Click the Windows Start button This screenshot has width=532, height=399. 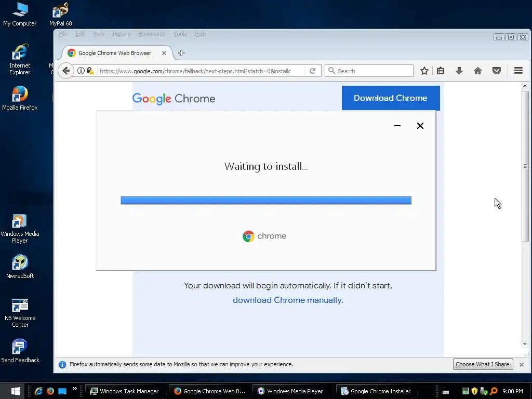[x=15, y=391]
